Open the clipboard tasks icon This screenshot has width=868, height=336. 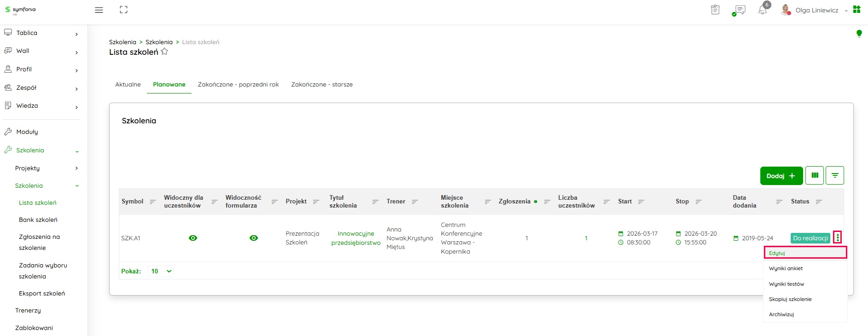(715, 10)
